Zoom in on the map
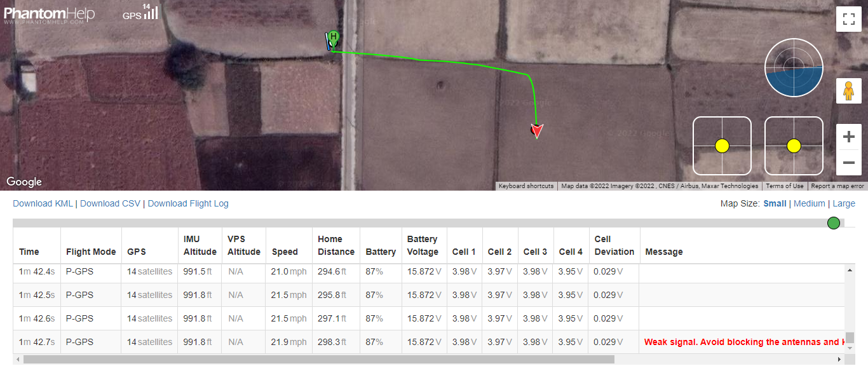The width and height of the screenshot is (868, 373). point(848,137)
